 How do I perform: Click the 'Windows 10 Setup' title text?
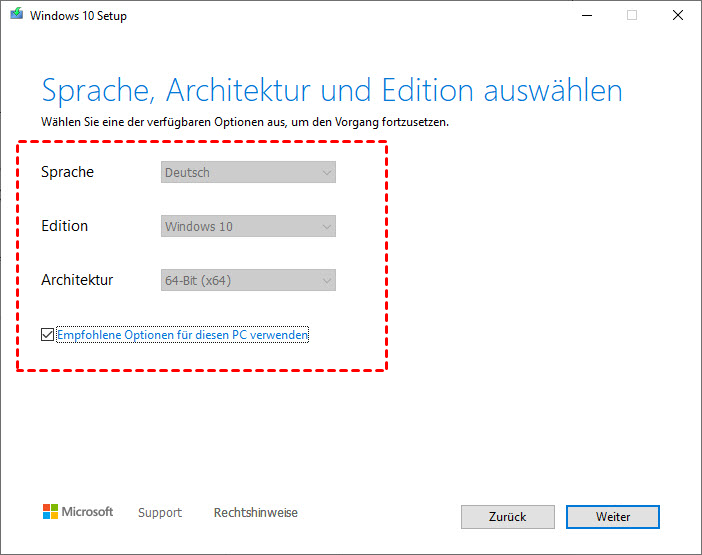tap(78, 16)
